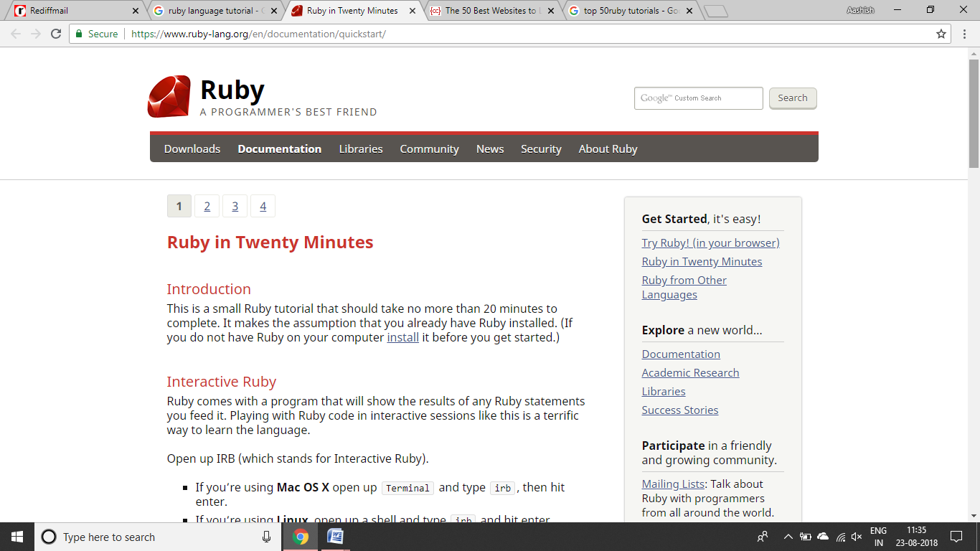Viewport: 980px width, 551px height.
Task: Click the install link in Introduction
Action: pyautogui.click(x=402, y=337)
